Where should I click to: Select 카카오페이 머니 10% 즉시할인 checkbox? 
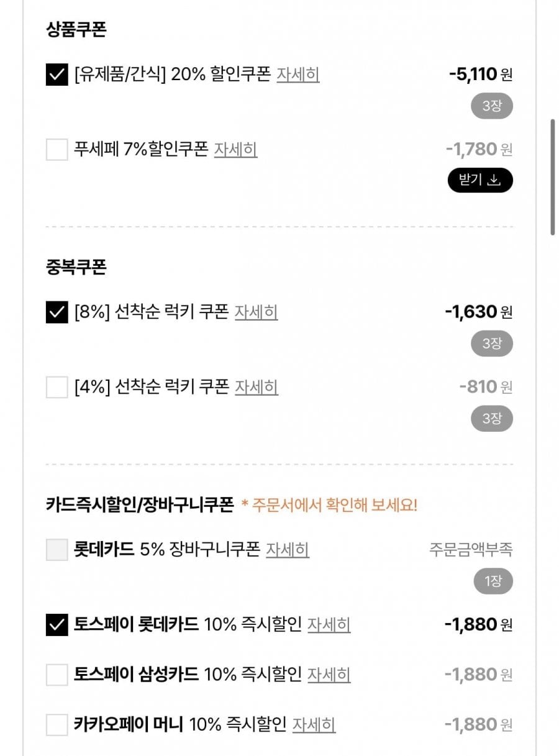coord(57,725)
